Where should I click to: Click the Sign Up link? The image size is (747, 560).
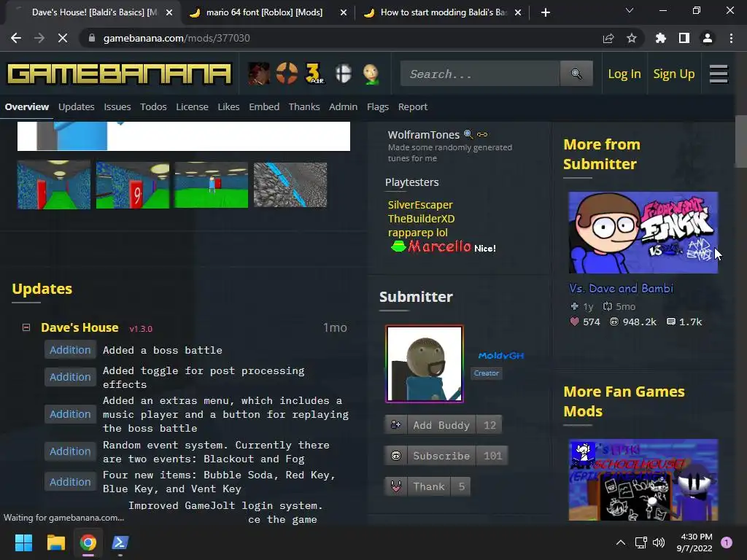tap(673, 74)
